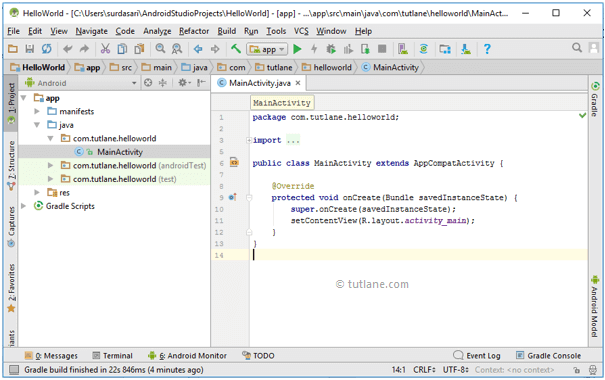Paste from clipboard with the Paste icon
The image size is (605, 380).
[139, 49]
